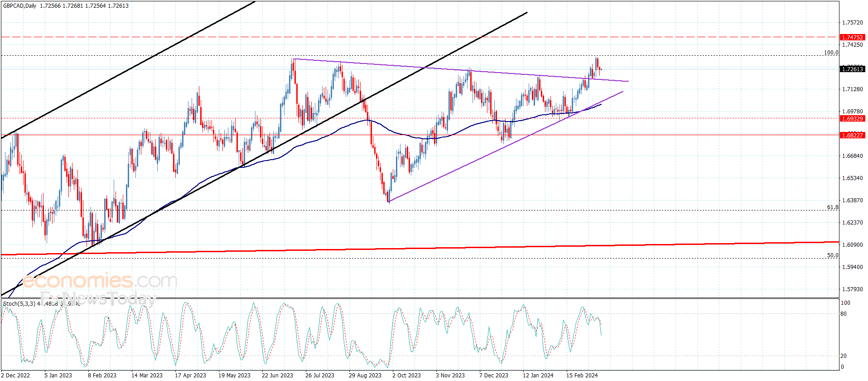Screen dimensions: 868x381
Task: Click the 1.71280 price axis value
Action: pyautogui.click(x=852, y=89)
